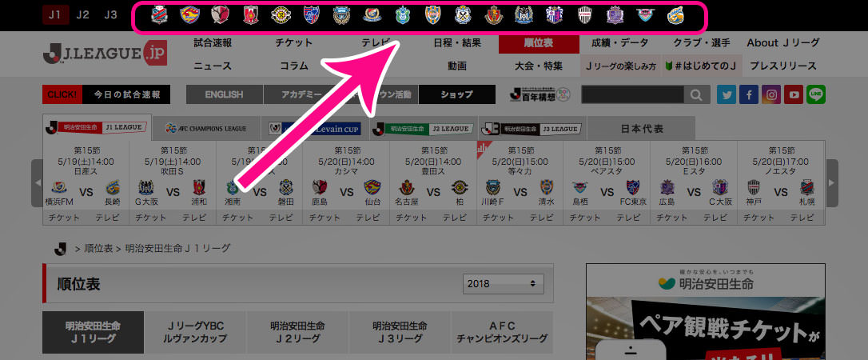Open the Nagoya Grampus club emblem in top bar
Screen dimensions: 868x360
494,15
